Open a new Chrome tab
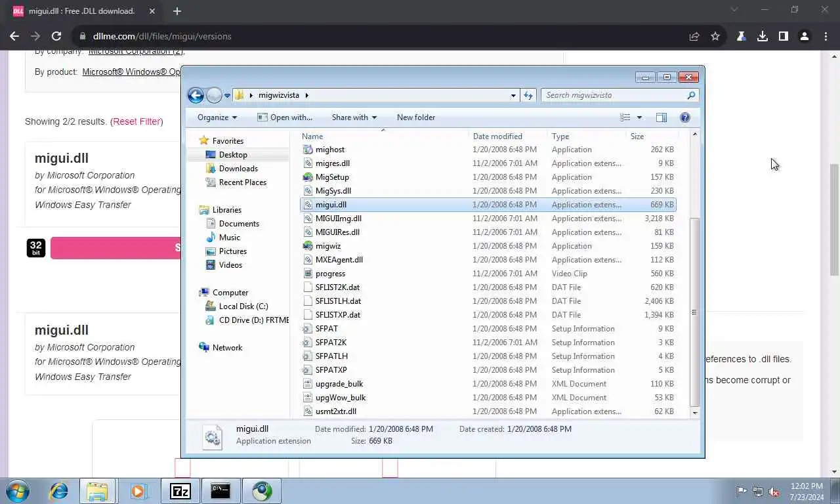The width and height of the screenshot is (840, 504). point(177,11)
